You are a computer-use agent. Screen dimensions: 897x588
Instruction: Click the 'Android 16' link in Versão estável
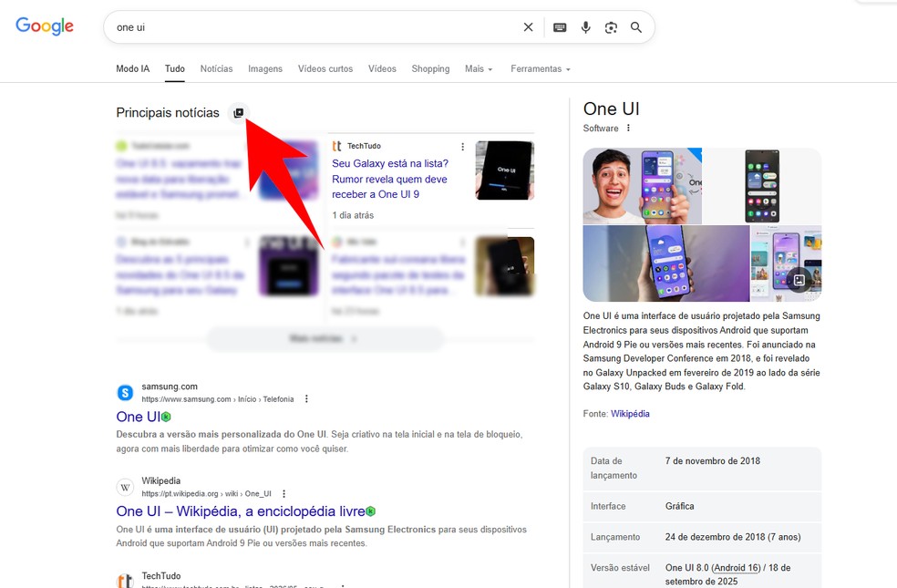click(x=737, y=567)
